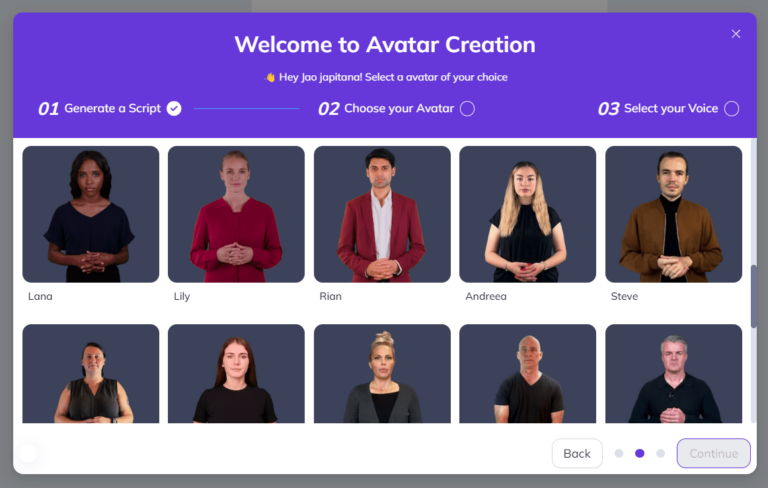
Task: Select the Lily avatar in red blouse
Action: [x=236, y=214]
